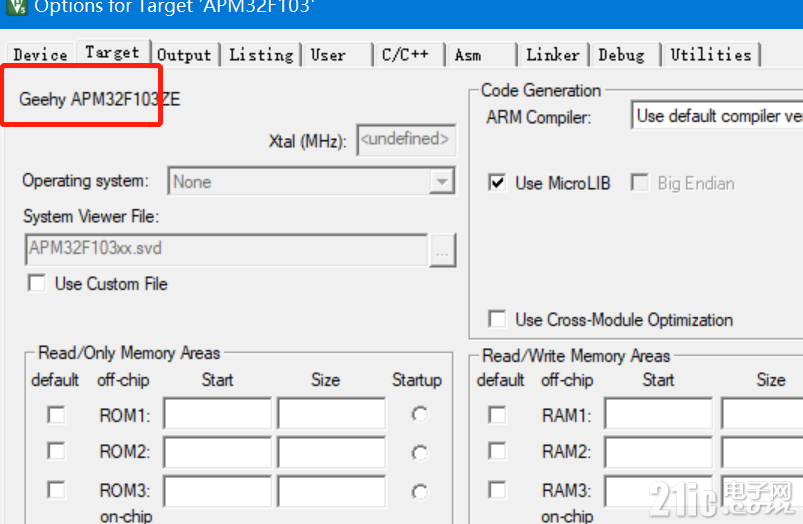
Task: Click the ROM1 Size field
Action: (331, 413)
